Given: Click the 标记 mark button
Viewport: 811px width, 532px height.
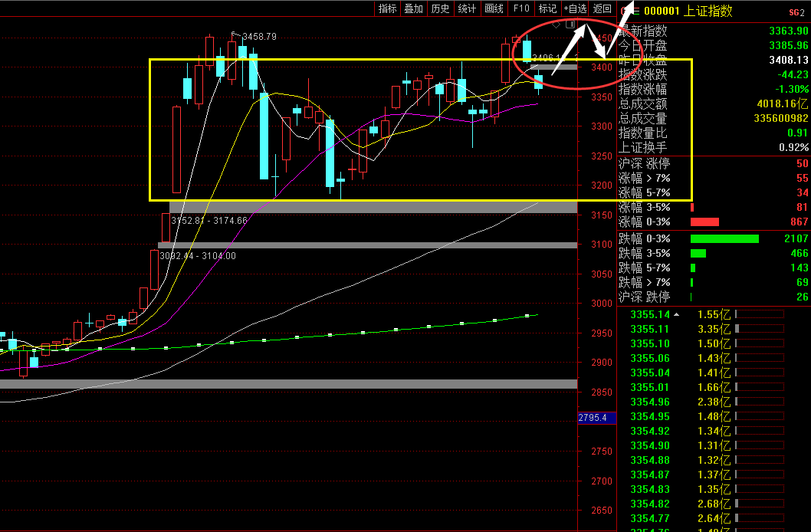Looking at the screenshot, I should 547,8.
